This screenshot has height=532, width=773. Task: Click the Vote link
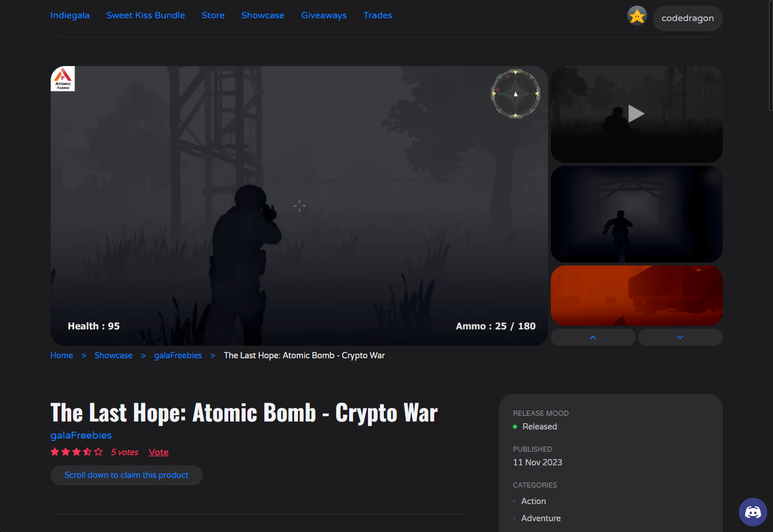pos(158,452)
